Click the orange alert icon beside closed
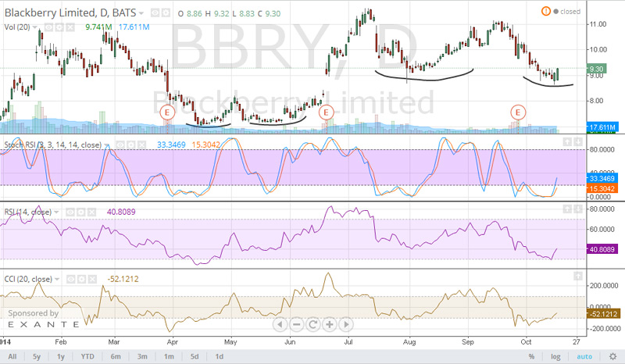Screen dimensions: 625x364 [x=545, y=11]
